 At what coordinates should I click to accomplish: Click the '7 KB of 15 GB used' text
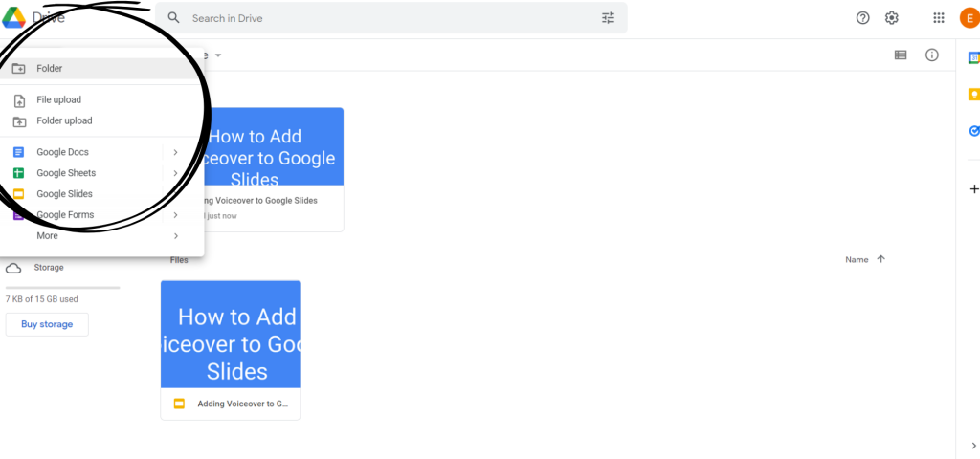[42, 299]
